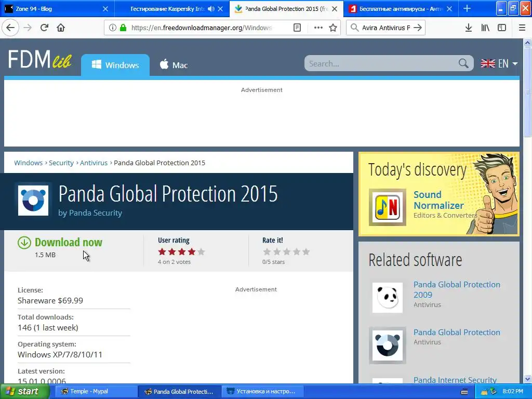The height and width of the screenshot is (399, 532).
Task: Open the browser home page
Action: 61,28
